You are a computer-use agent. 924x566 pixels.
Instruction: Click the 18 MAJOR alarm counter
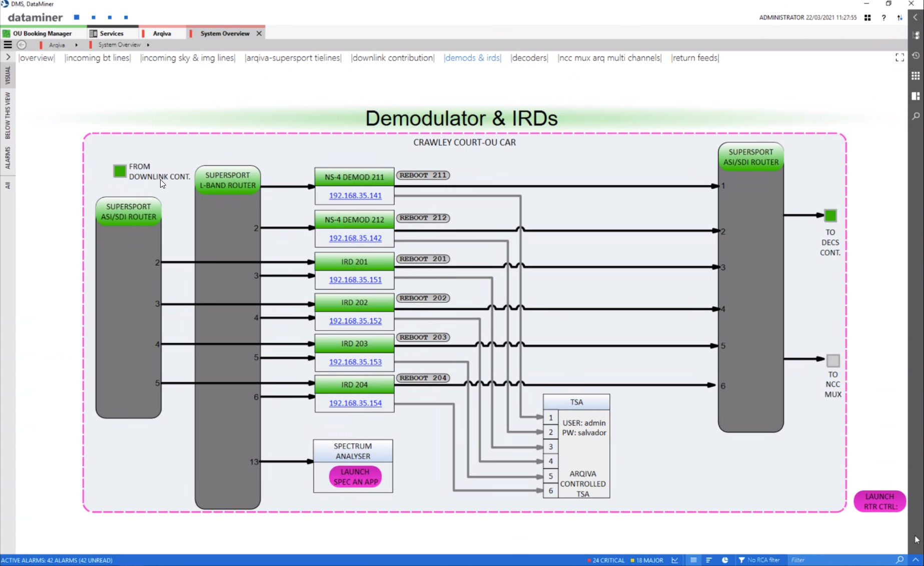click(x=647, y=560)
